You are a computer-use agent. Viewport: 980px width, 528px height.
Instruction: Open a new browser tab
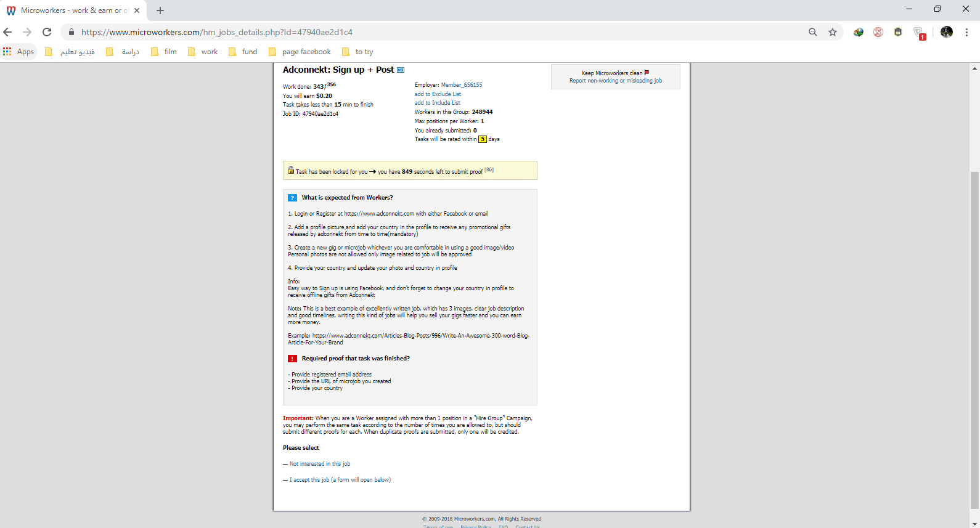pyautogui.click(x=160, y=10)
